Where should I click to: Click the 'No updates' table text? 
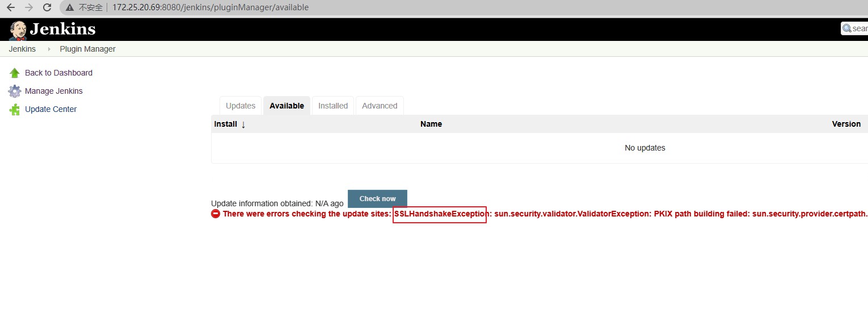[x=645, y=148]
